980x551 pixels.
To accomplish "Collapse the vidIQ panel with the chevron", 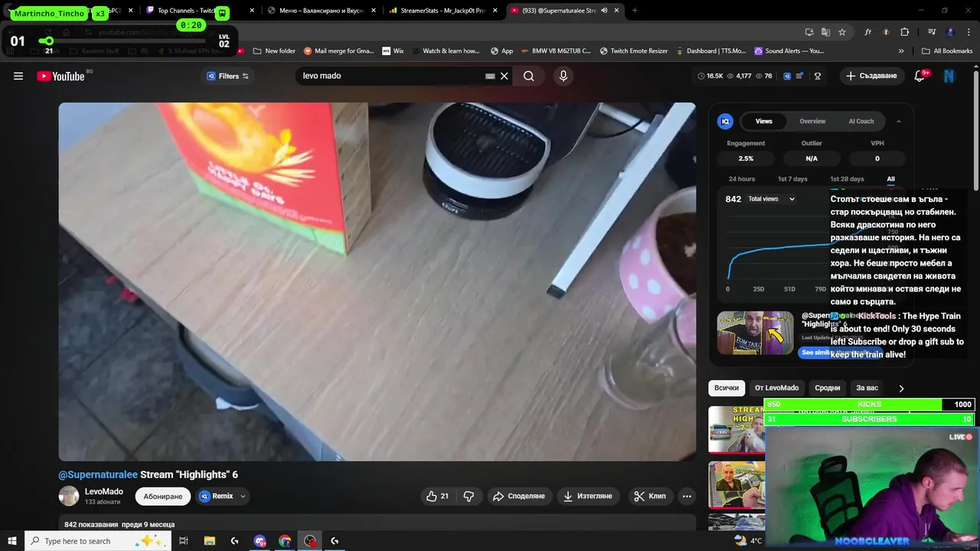I will [x=899, y=121].
